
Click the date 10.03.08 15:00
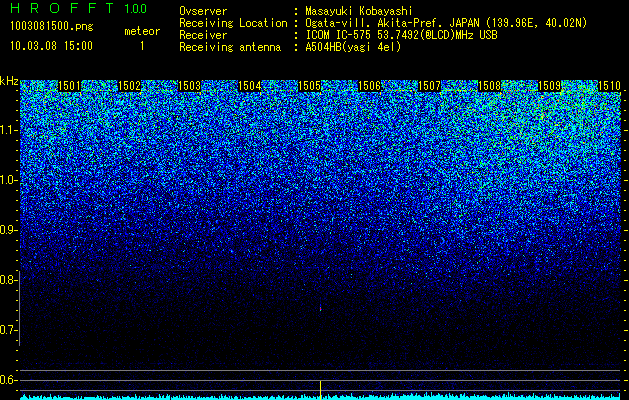click(51, 46)
